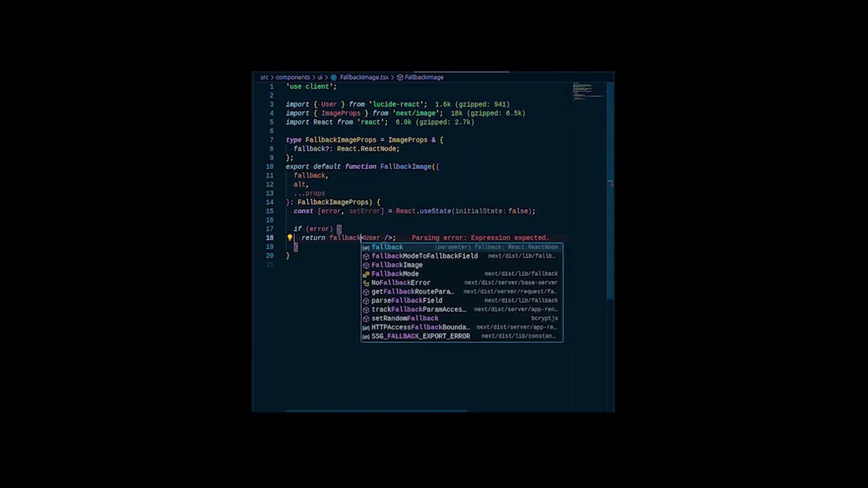The image size is (868, 488).
Task: Open the FallbackImage symbol breadcrumb
Action: 424,77
